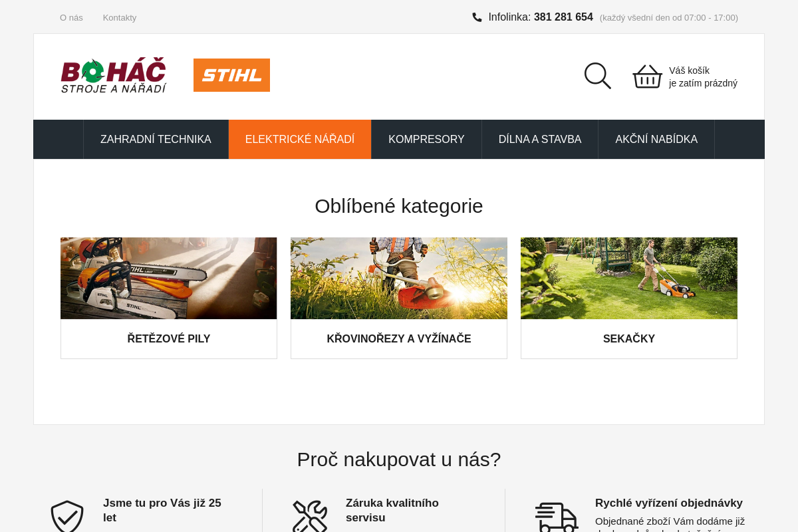Click the Boháč Stroje a Nářadí logo
This screenshot has width=798, height=532.
click(114, 75)
